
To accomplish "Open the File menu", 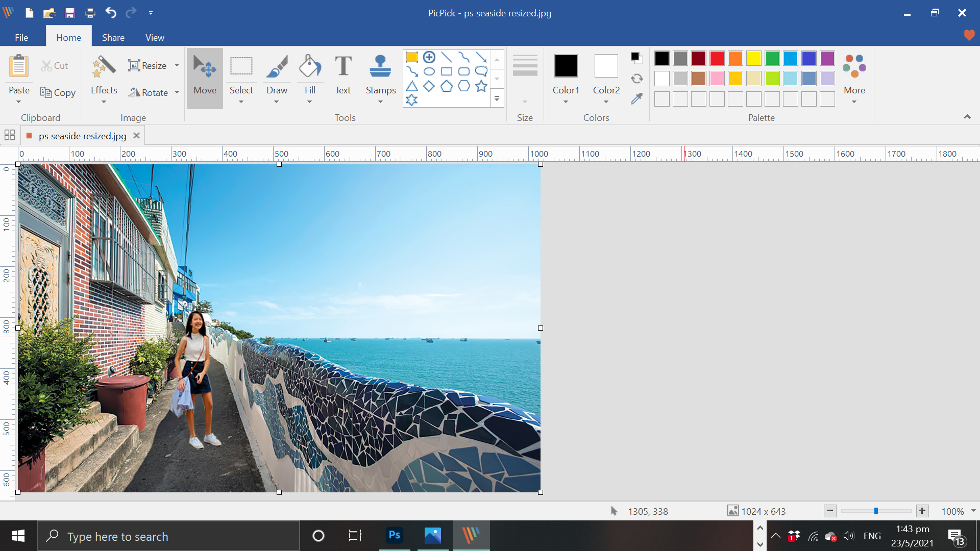I will pyautogui.click(x=21, y=37).
